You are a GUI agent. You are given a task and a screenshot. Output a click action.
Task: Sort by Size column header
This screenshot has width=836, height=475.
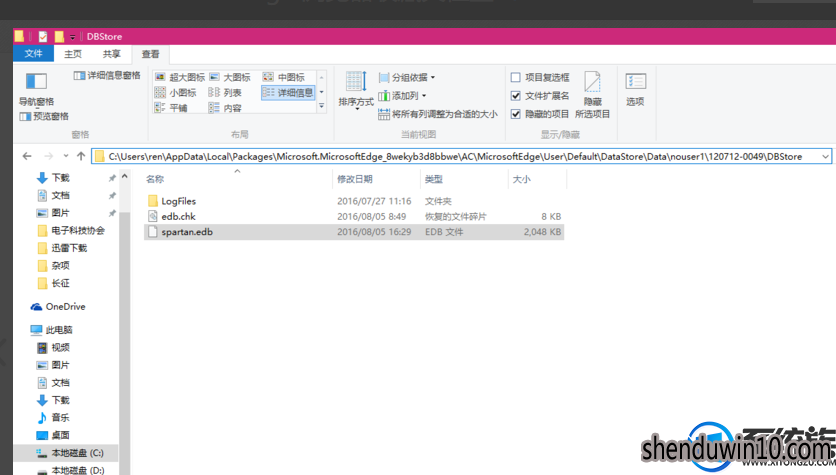click(537, 179)
